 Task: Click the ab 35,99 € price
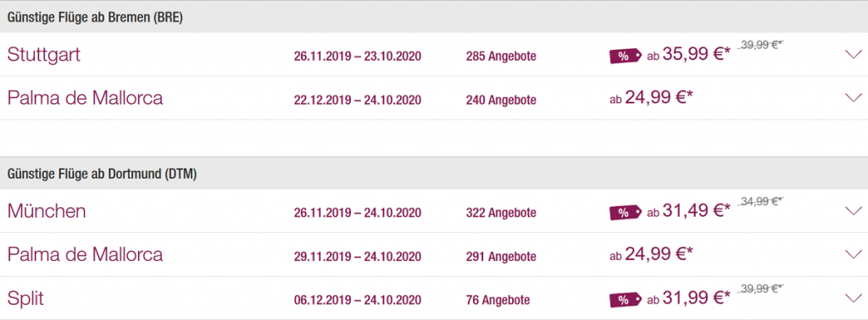[688, 55]
